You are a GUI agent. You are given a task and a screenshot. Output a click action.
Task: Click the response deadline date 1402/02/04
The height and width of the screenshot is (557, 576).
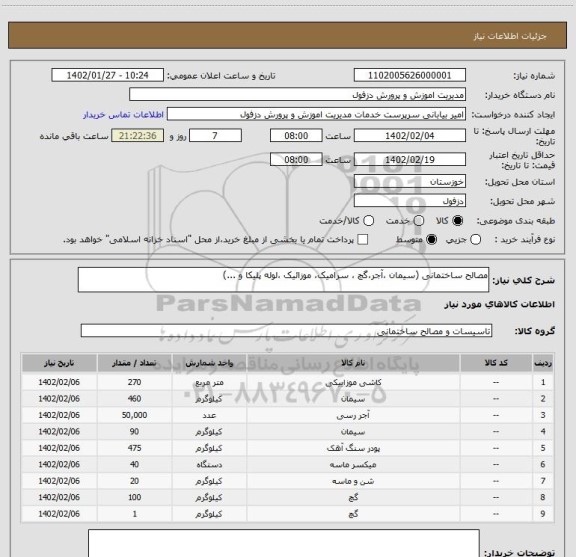[x=410, y=136]
